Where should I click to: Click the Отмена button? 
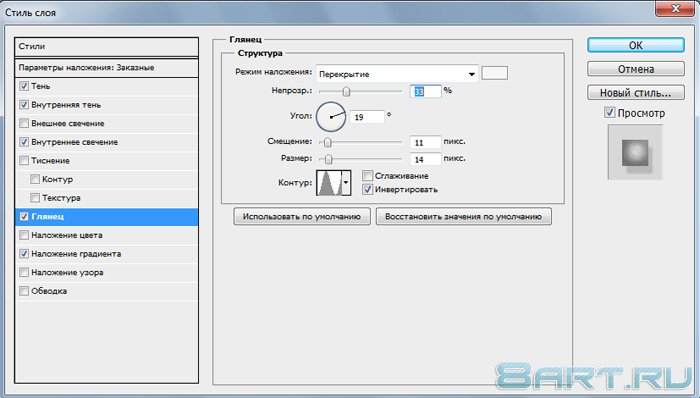click(636, 69)
